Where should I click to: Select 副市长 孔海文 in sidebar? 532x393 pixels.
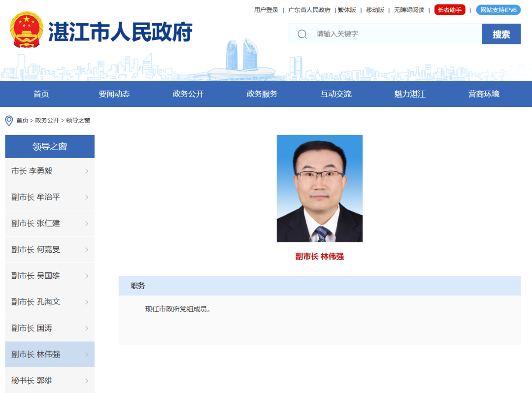[x=35, y=302]
